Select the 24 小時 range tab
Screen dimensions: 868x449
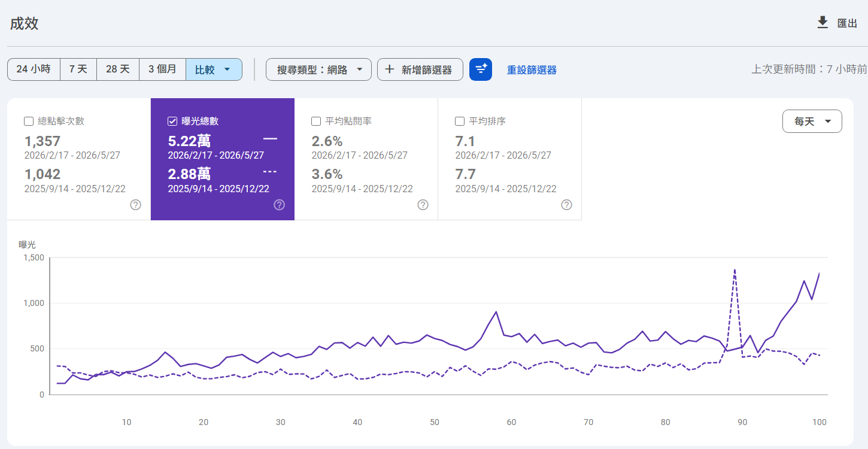click(x=34, y=69)
